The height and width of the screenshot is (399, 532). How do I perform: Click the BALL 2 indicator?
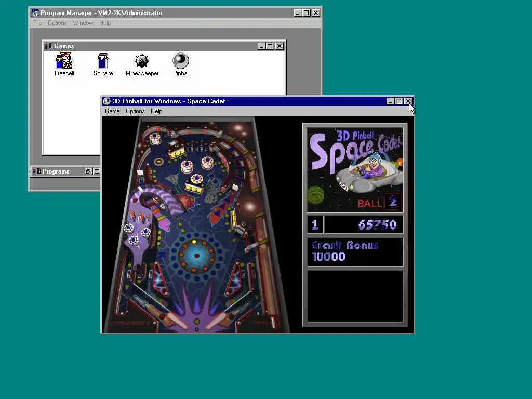(379, 203)
